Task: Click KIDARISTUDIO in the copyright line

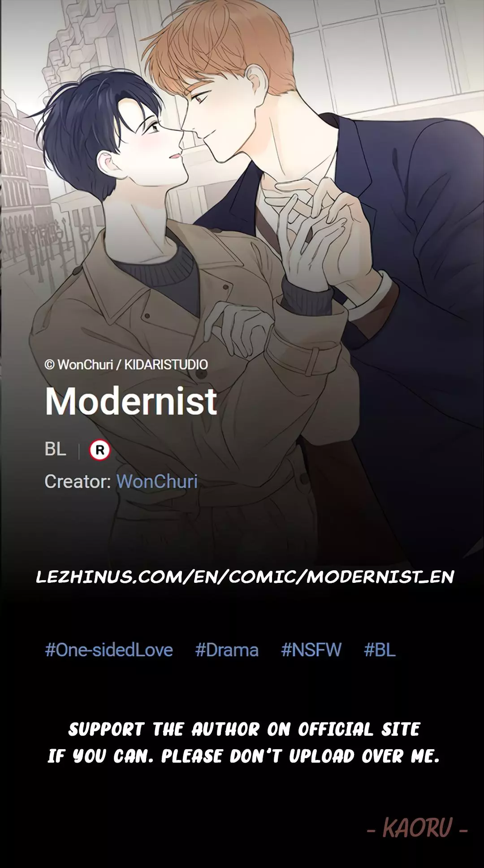Action: click(166, 365)
